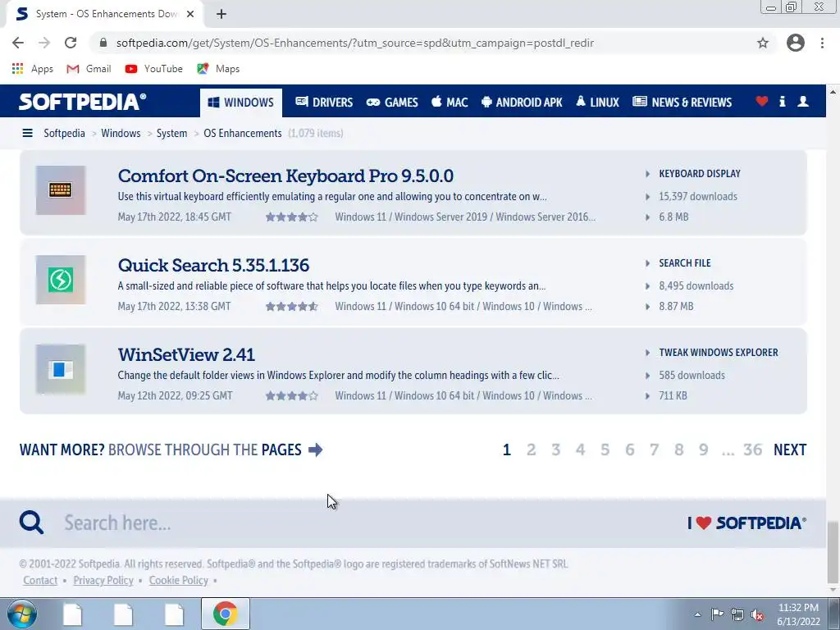Viewport: 840px width, 630px height.
Task: Go to page 8 of results
Action: [x=678, y=450]
